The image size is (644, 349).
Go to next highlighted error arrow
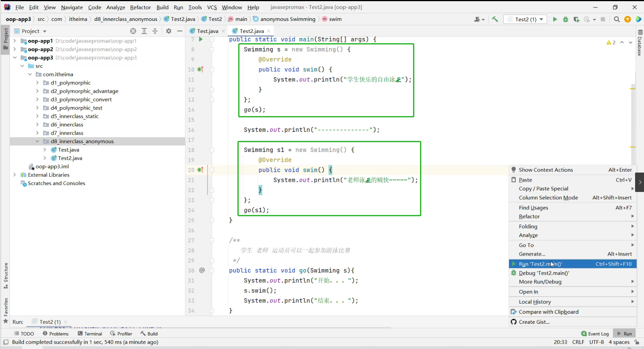pos(630,42)
